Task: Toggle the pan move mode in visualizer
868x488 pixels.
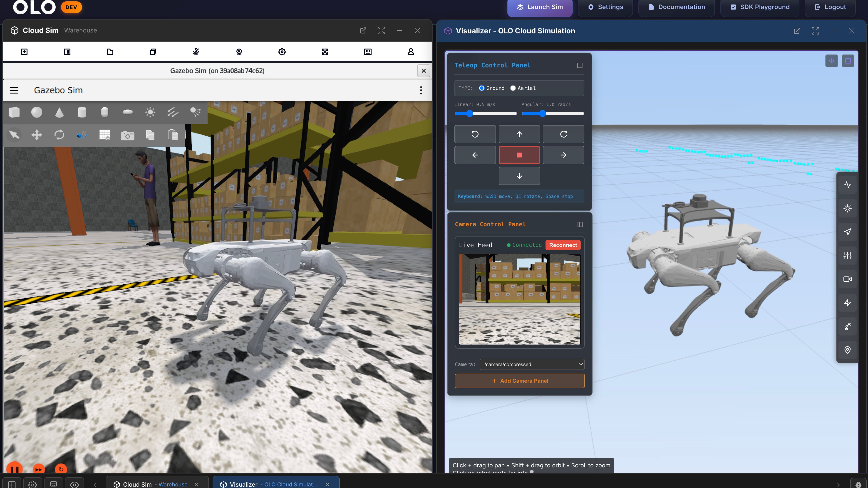Action: tap(832, 61)
